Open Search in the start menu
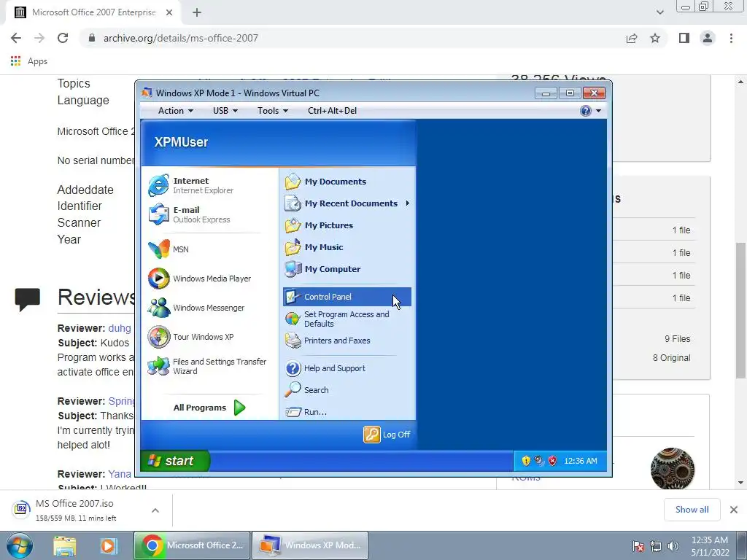The width and height of the screenshot is (747, 560). pos(307,390)
